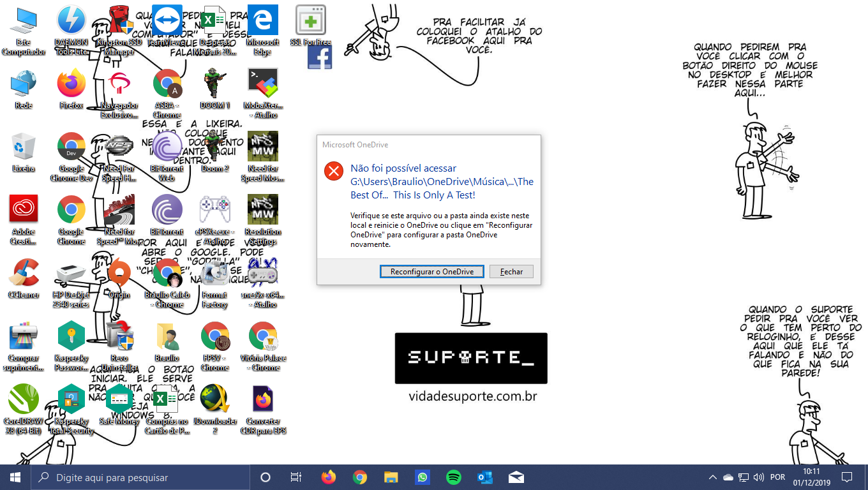Select Revo Uninstaller desktop icon
Image resolution: width=868 pixels, height=490 pixels.
[119, 348]
